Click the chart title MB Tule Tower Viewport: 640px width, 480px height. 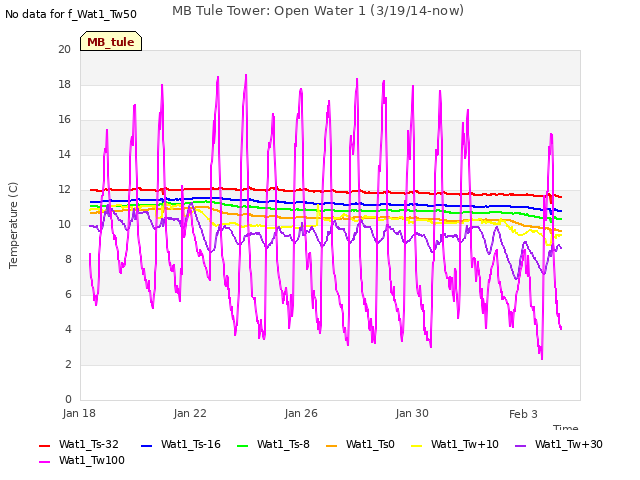(x=318, y=11)
